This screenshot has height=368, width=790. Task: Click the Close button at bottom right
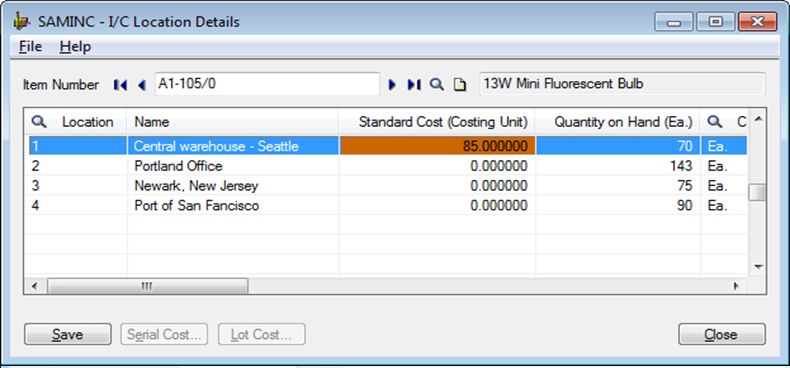[x=721, y=334]
